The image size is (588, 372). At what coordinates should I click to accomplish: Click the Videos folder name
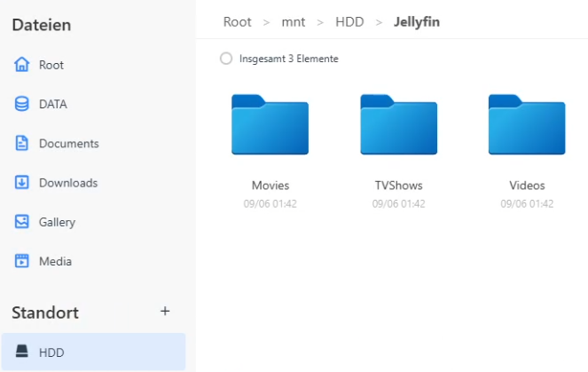[527, 186]
